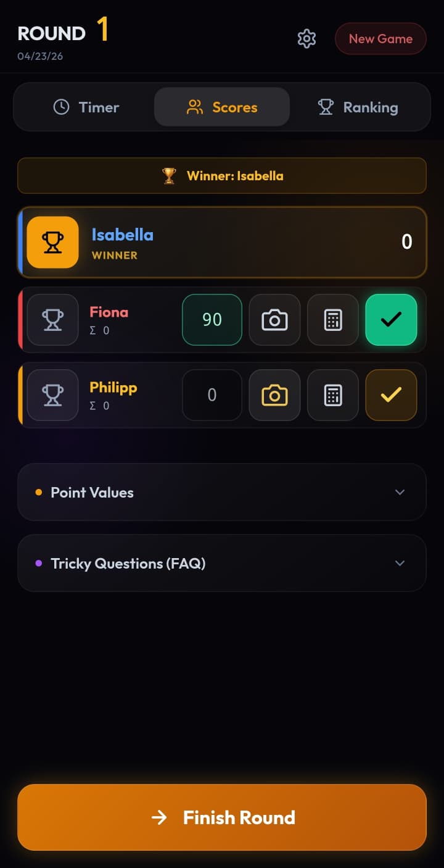The image size is (444, 868).
Task: Open the settings gear icon
Action: [x=306, y=39]
